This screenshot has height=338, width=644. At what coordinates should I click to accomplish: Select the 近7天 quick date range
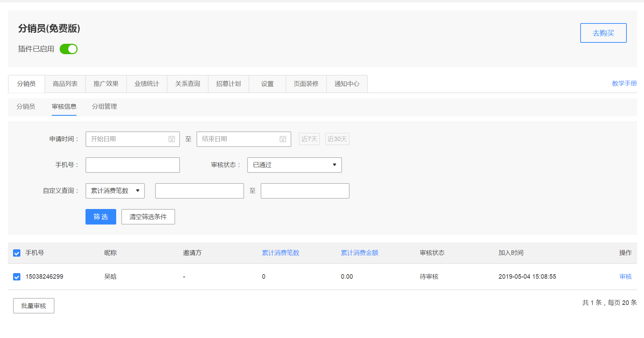[x=309, y=139]
